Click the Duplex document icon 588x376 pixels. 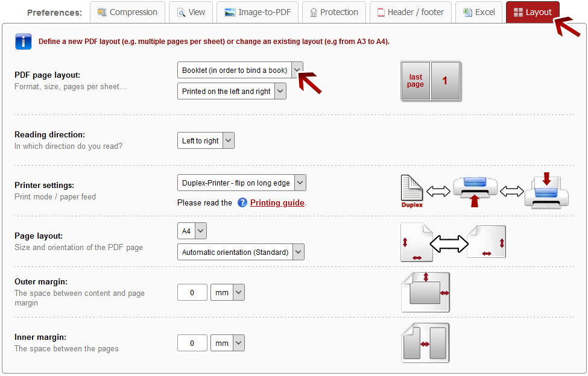pos(412,191)
